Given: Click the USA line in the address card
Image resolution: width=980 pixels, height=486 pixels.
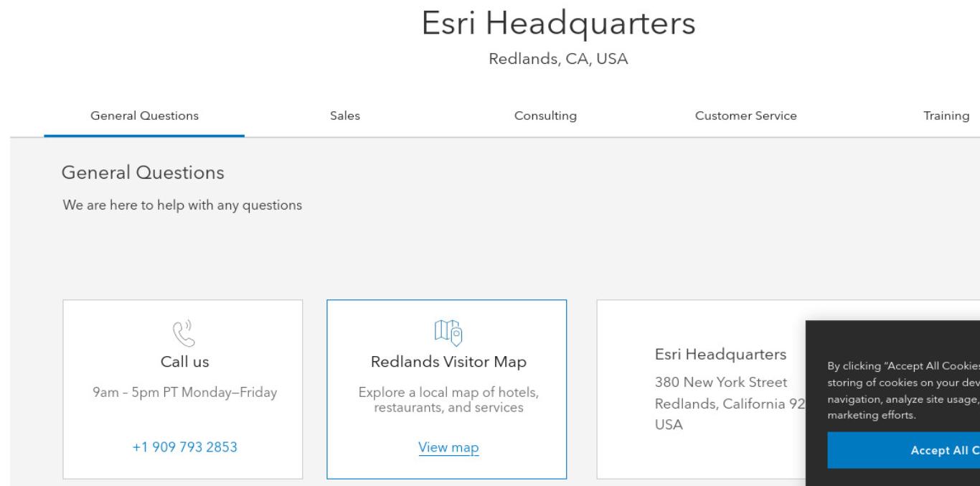Looking at the screenshot, I should point(669,424).
